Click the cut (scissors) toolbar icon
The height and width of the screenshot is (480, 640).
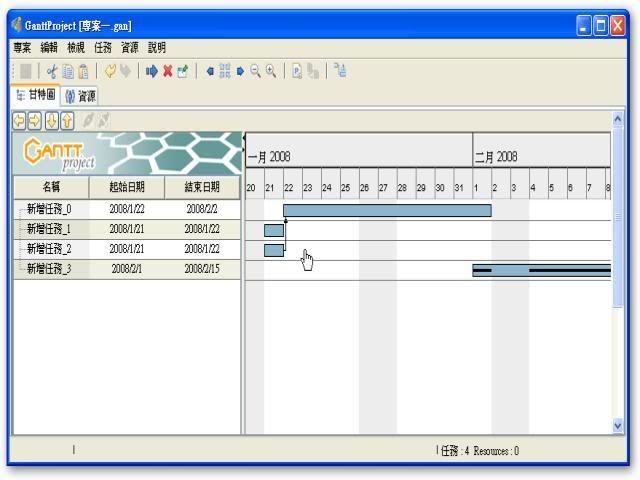pos(52,71)
